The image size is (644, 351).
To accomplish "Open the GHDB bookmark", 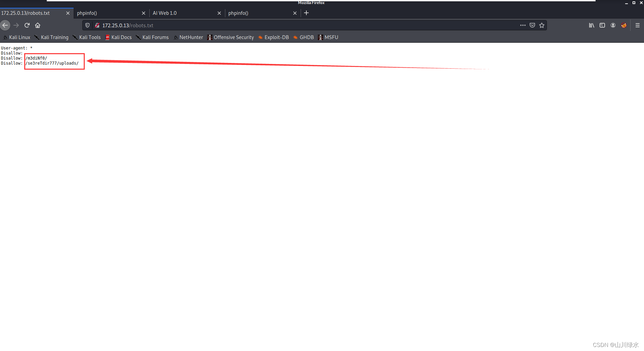I will click(x=304, y=37).
